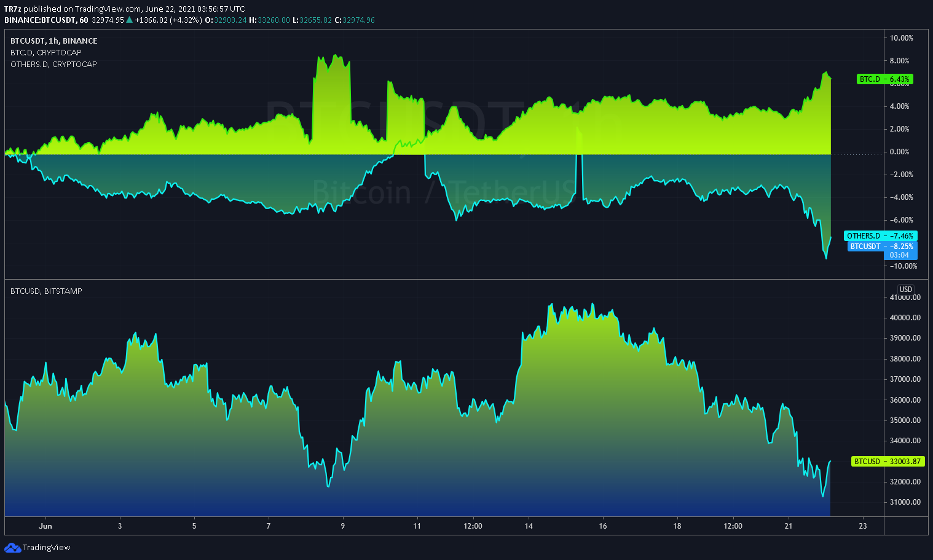Select the OTHERS.D -7.46% price label
Screen dimensions: 933x560
881,236
